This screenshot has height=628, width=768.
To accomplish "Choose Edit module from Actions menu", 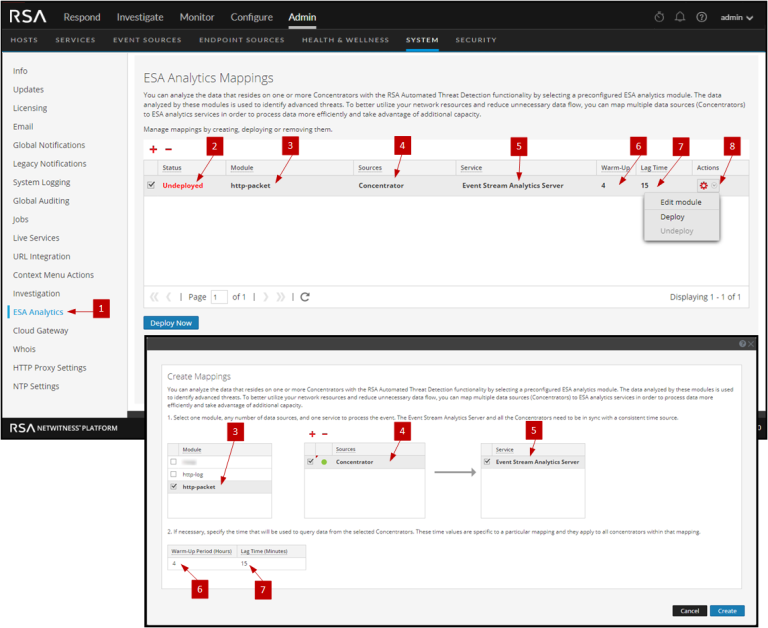I will [681, 202].
